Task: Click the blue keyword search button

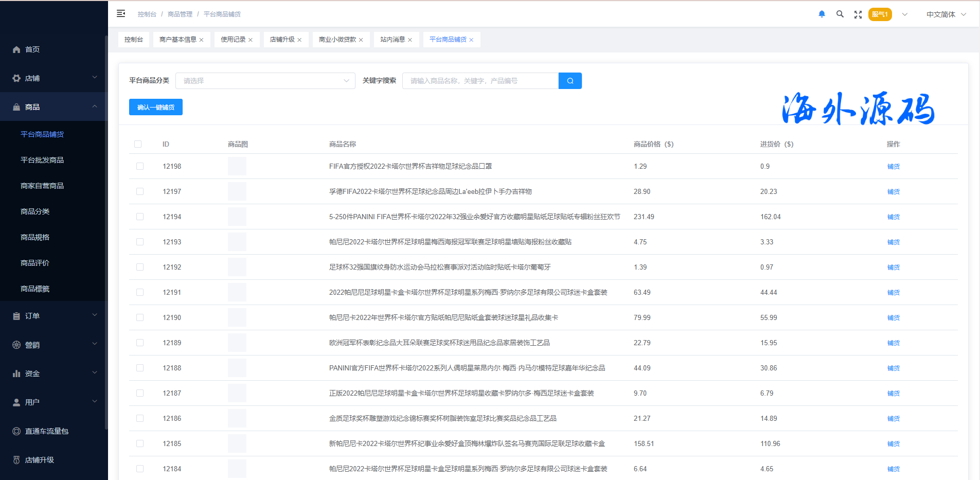Action: tap(570, 81)
